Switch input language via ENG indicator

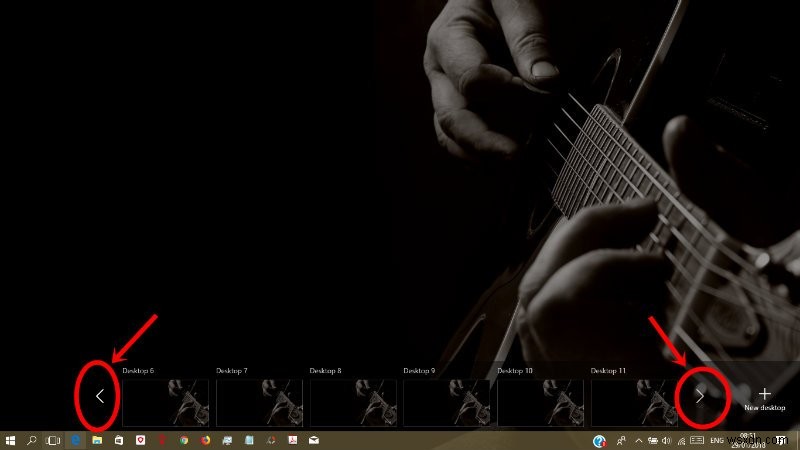tap(717, 440)
